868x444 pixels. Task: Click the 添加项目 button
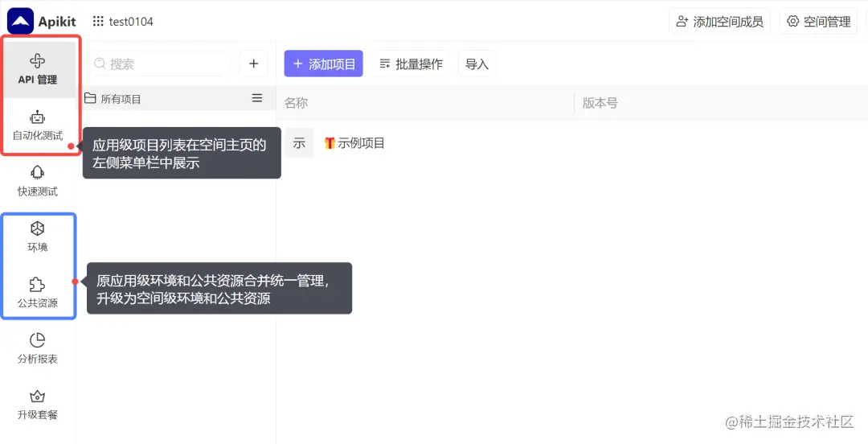pos(323,64)
